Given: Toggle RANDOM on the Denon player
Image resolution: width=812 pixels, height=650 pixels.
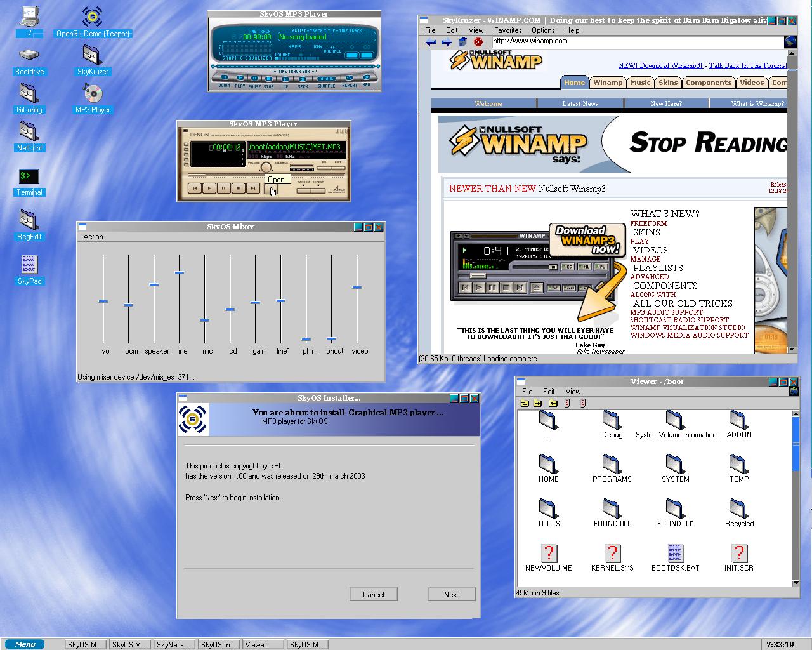Looking at the screenshot, I should [x=304, y=190].
